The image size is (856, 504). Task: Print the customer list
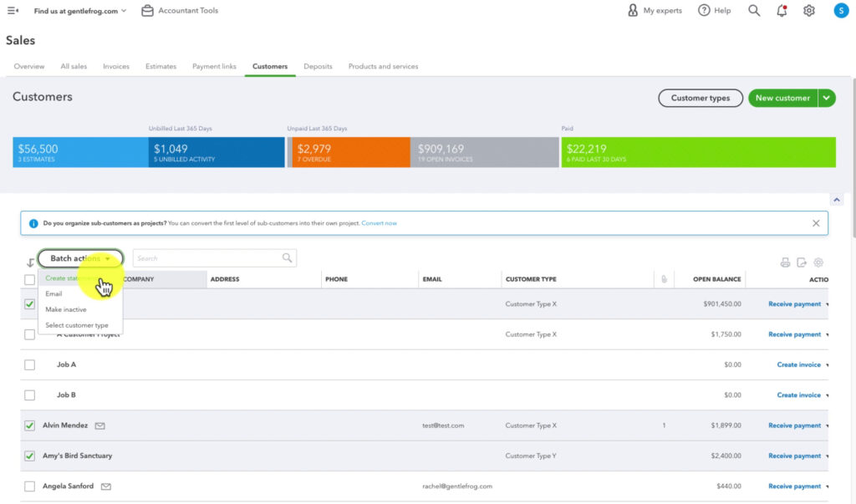click(x=784, y=262)
